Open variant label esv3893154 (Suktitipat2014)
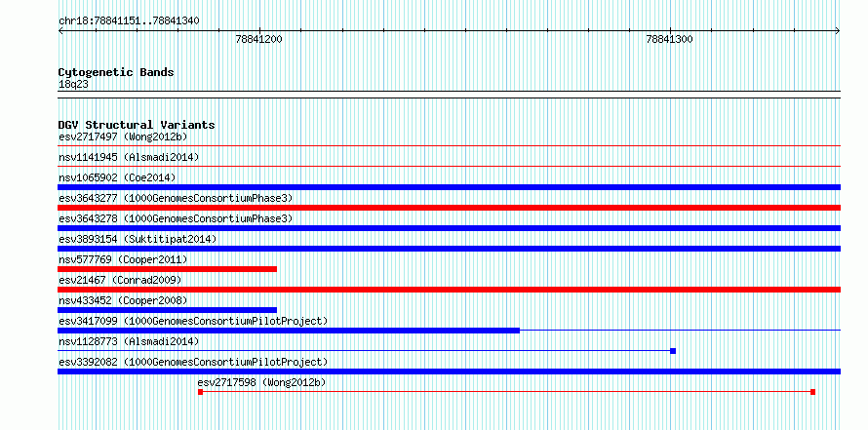868x430 pixels. point(138,239)
